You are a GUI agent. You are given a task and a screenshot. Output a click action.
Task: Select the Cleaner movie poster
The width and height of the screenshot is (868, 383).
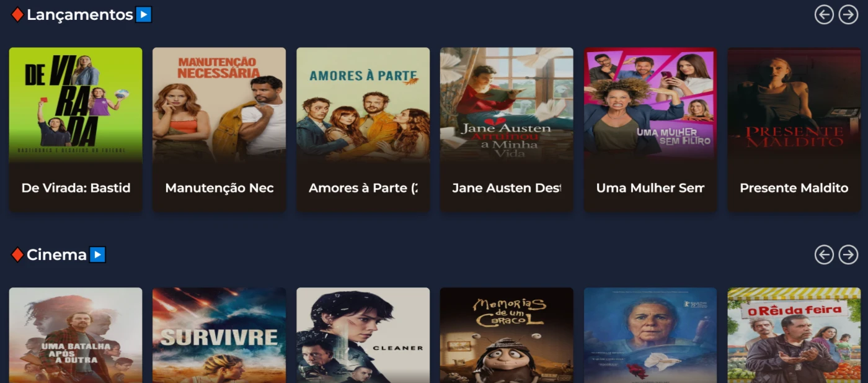363,335
